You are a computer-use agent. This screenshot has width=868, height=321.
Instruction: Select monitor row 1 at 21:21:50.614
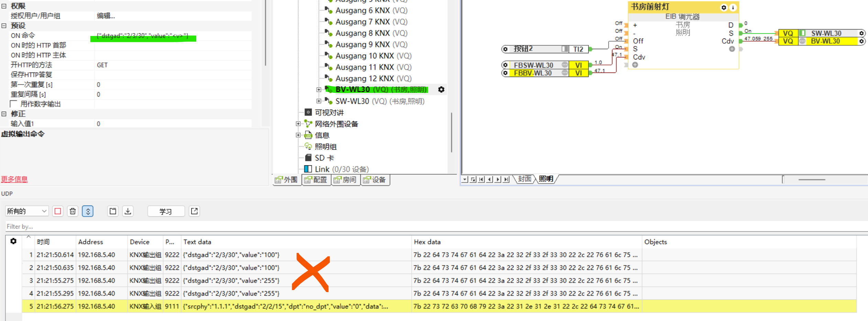click(x=439, y=255)
